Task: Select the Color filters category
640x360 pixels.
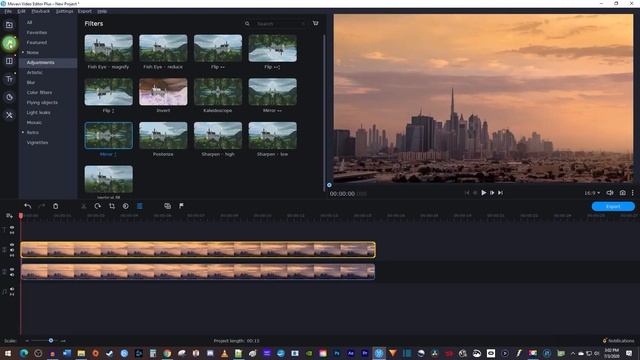Action: pos(39,93)
